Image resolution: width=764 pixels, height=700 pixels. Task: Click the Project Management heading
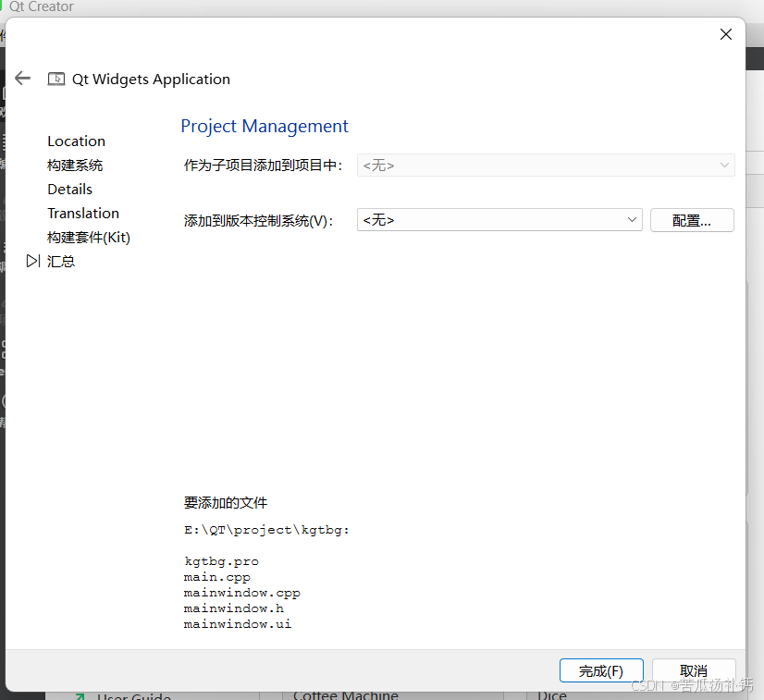[x=265, y=126]
